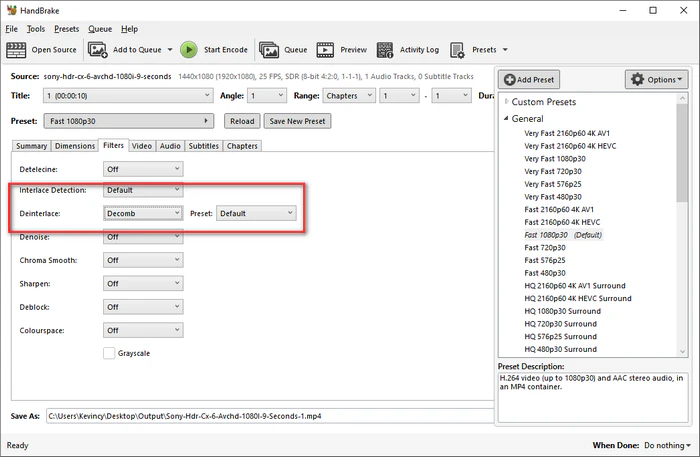700x457 pixels.
Task: Click the Options button
Action: click(x=656, y=79)
